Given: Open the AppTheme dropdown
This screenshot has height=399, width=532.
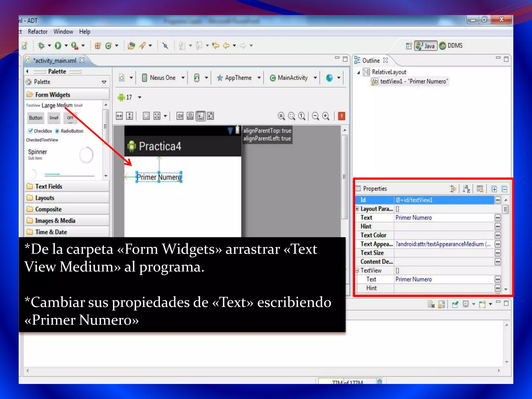Looking at the screenshot, I should point(259,78).
